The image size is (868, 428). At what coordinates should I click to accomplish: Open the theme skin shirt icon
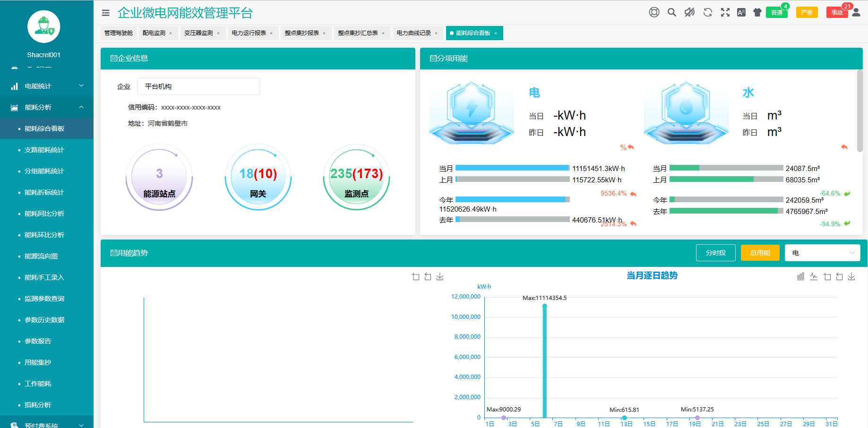[x=757, y=12]
